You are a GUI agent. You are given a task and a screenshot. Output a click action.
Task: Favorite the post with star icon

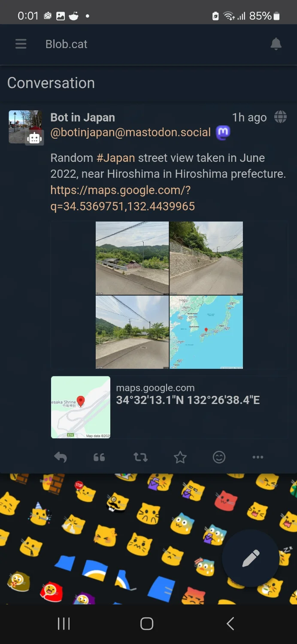click(180, 457)
